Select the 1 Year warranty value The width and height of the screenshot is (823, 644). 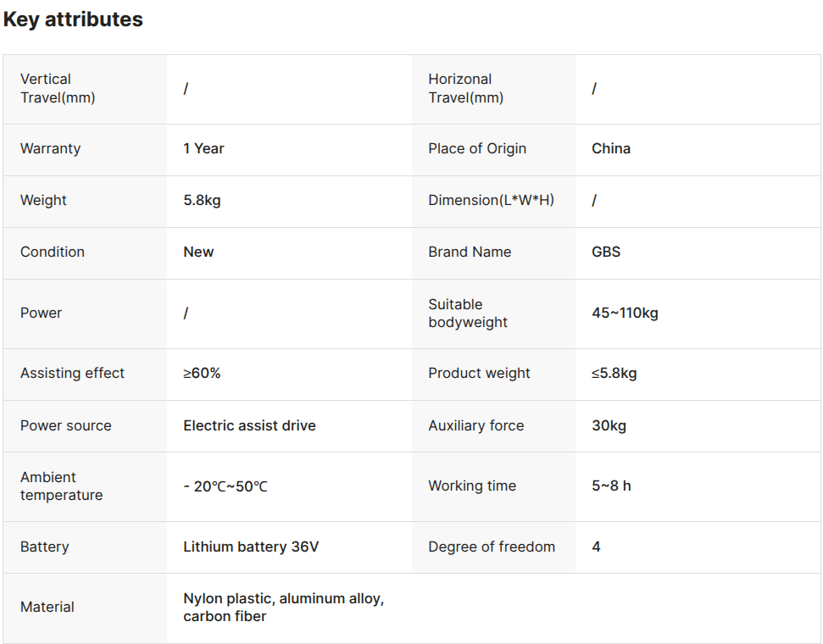pyautogui.click(x=203, y=148)
